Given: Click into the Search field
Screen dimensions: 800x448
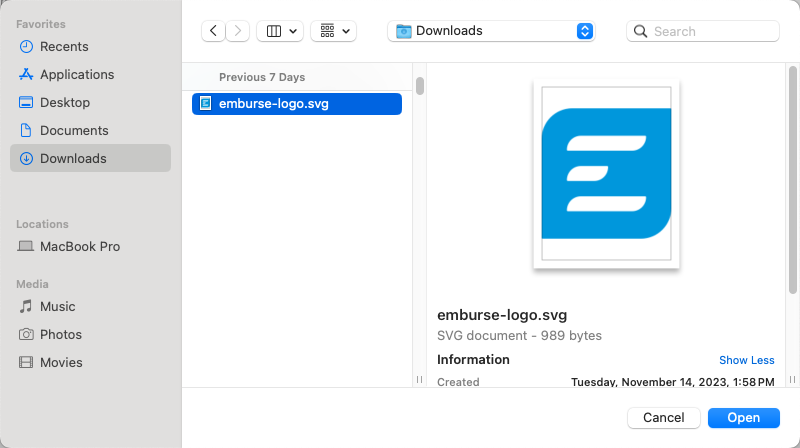Looking at the screenshot, I should pos(703,31).
